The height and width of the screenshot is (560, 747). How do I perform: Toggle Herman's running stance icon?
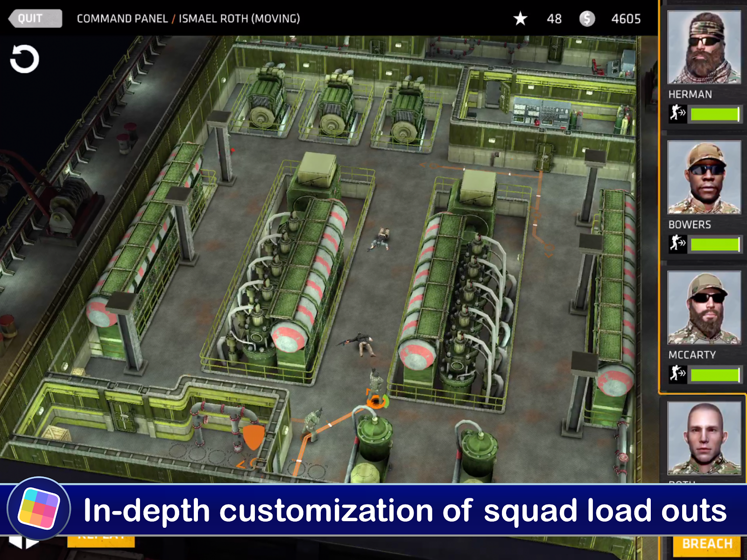tap(677, 113)
